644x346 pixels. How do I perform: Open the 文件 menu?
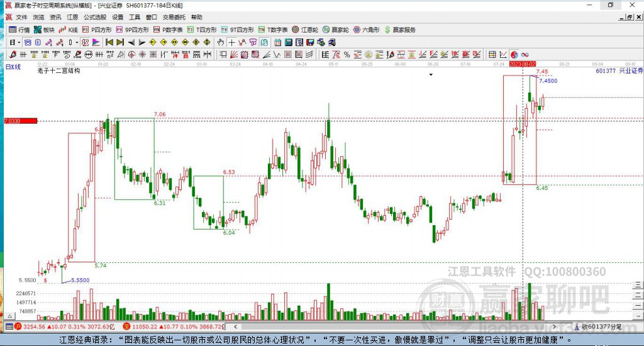[x=21, y=17]
